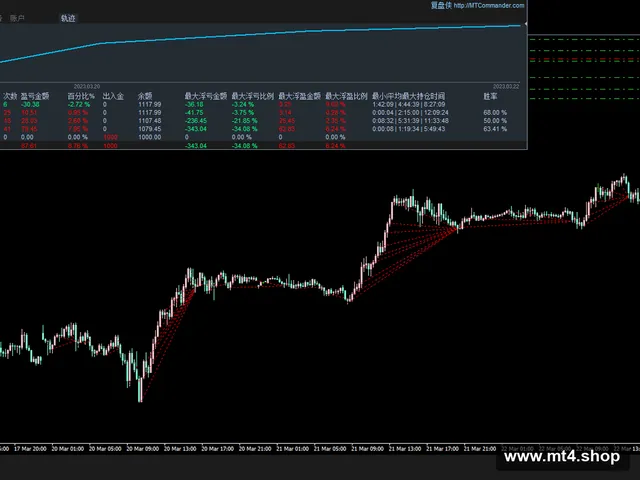Click the 最大浮盈比例 column header
The height and width of the screenshot is (480, 640).
[347, 96]
